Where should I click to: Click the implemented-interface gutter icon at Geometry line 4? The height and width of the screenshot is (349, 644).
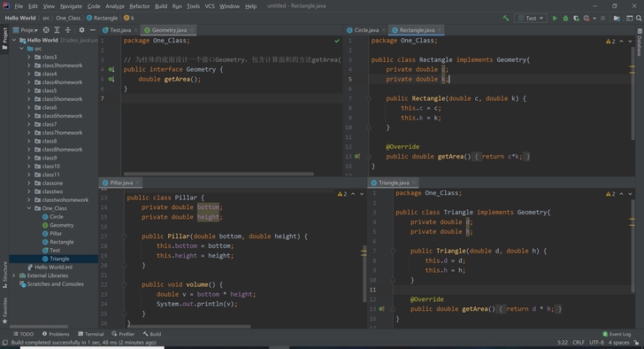[x=111, y=69]
